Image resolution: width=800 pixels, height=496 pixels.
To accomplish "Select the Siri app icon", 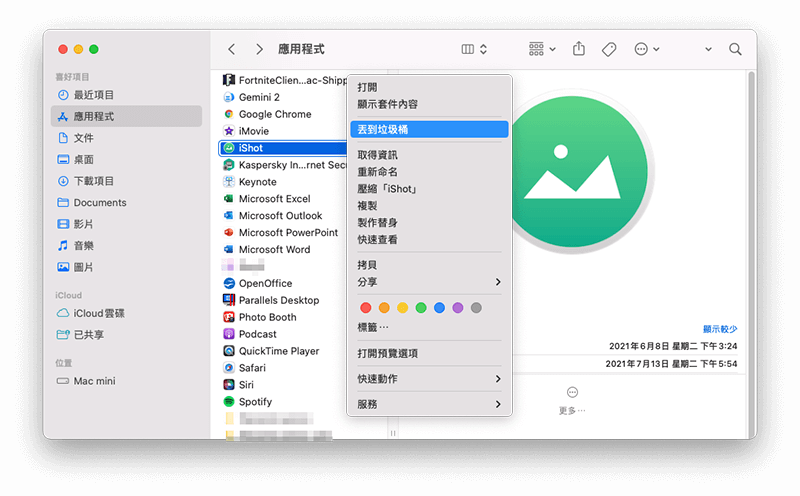I will pos(229,384).
